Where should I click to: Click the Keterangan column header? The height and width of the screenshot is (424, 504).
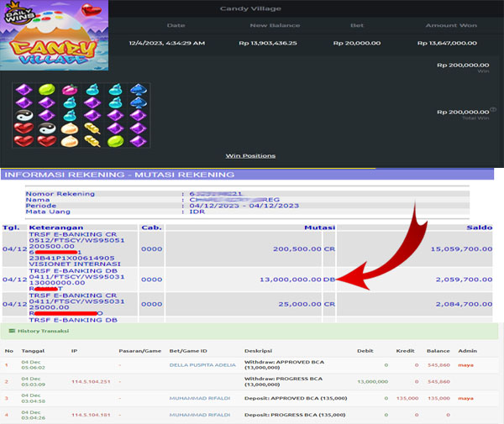(x=56, y=228)
